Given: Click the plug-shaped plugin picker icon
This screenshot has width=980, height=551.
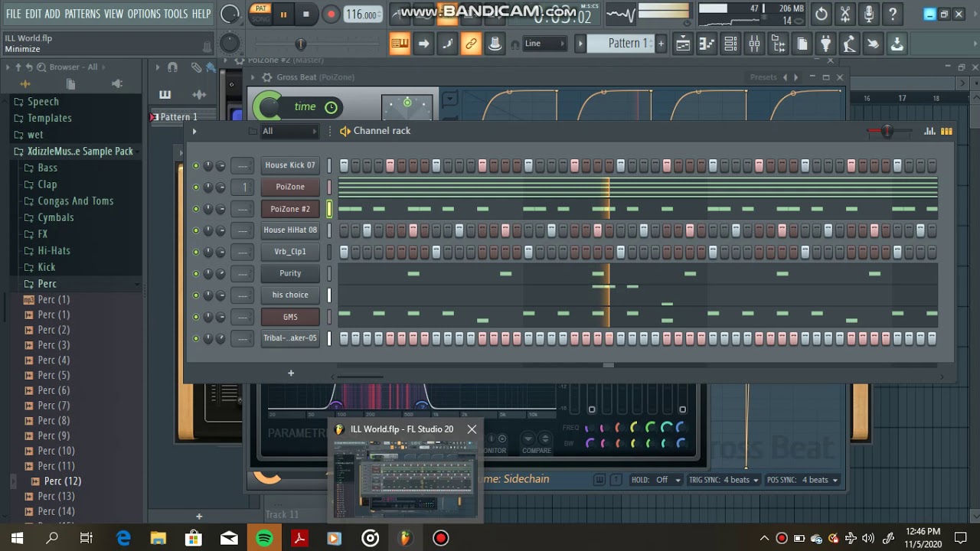Looking at the screenshot, I should tap(825, 44).
